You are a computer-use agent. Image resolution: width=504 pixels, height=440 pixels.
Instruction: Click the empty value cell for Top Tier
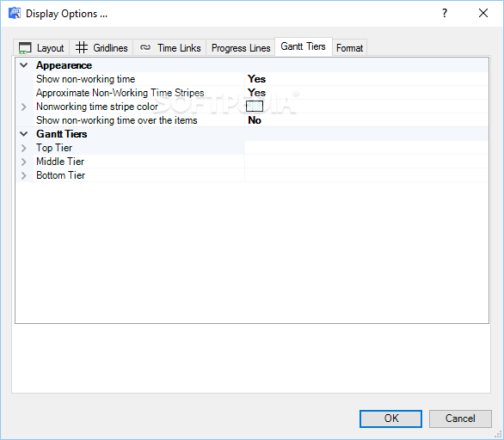[x=366, y=148]
